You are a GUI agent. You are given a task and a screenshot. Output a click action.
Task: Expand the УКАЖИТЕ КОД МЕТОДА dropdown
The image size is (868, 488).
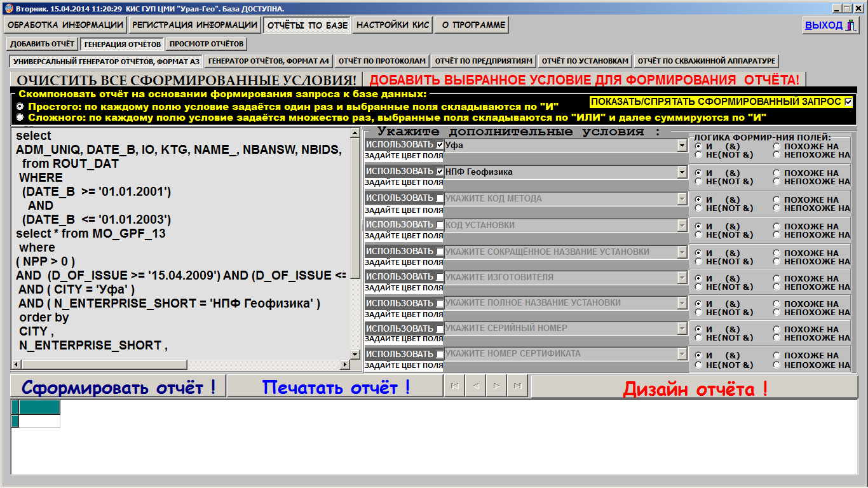point(682,199)
